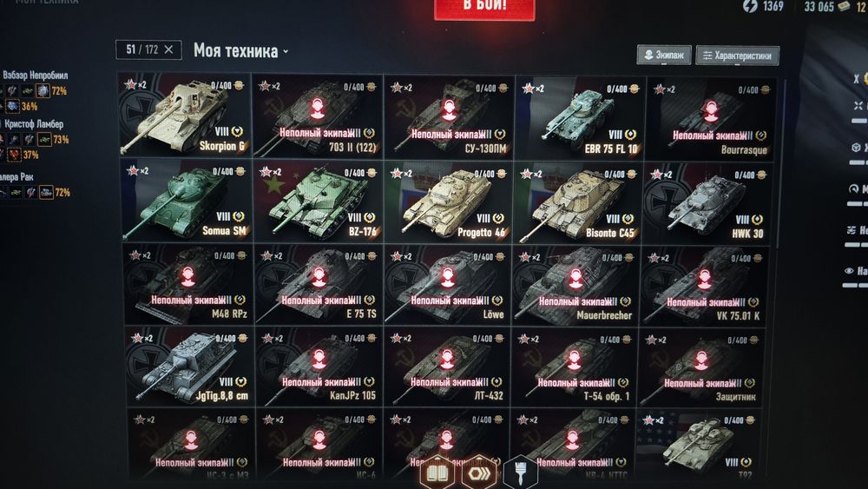The image size is (868, 489).
Task: Open the book icon at bottom
Action: click(437, 472)
